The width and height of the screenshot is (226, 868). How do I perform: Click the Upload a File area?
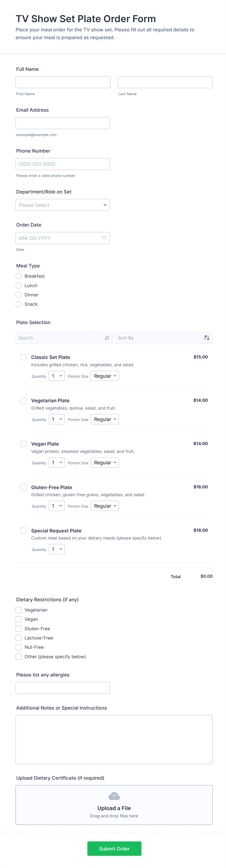[x=114, y=805]
